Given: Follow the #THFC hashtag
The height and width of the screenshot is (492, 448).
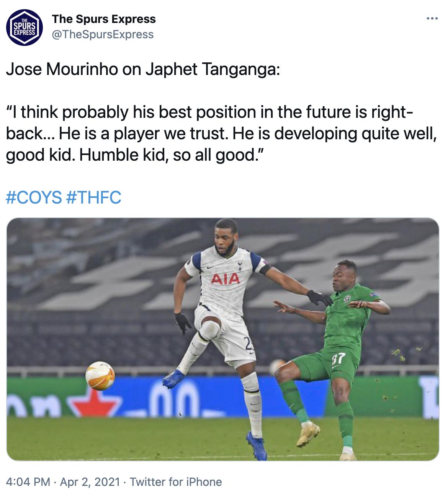Looking at the screenshot, I should pos(94,198).
